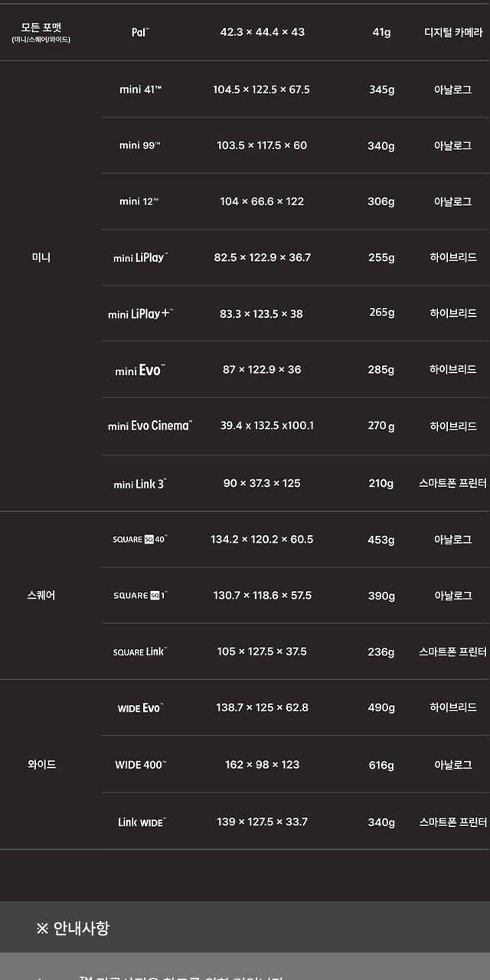
Task: Click the 스퀘어 format category label
Action: 41,596
